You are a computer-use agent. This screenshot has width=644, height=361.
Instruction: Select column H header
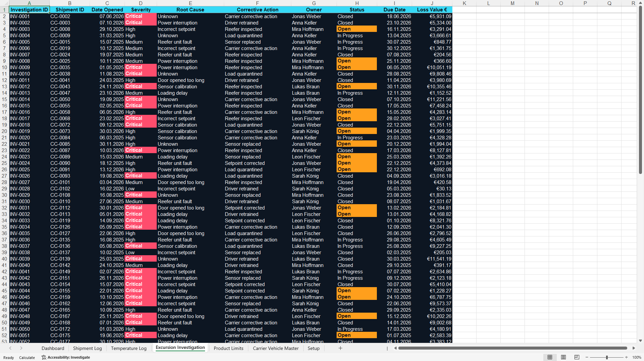point(357,3)
